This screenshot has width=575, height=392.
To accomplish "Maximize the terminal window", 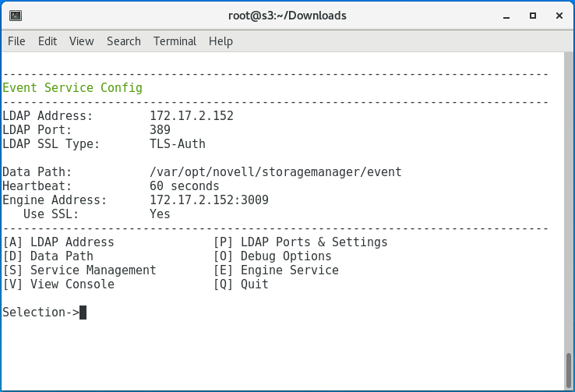I will [533, 16].
